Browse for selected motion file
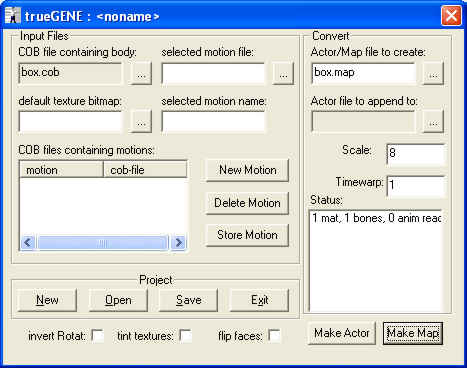The height and width of the screenshot is (368, 467). click(x=283, y=73)
